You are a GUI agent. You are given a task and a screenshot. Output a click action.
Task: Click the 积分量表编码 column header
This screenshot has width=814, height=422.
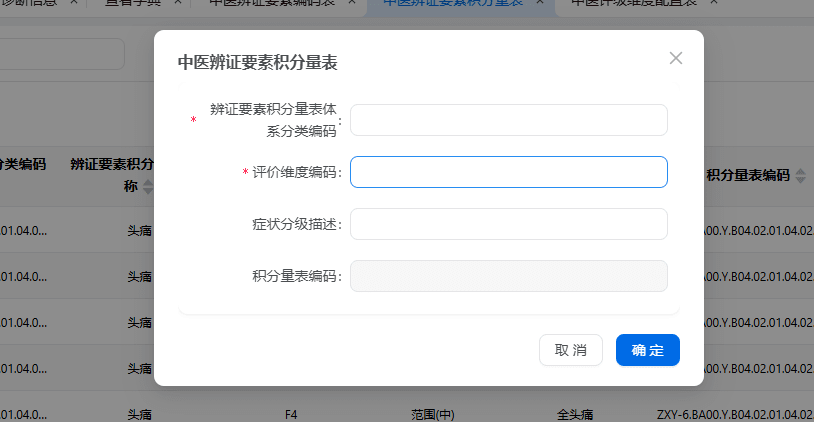[x=748, y=175]
